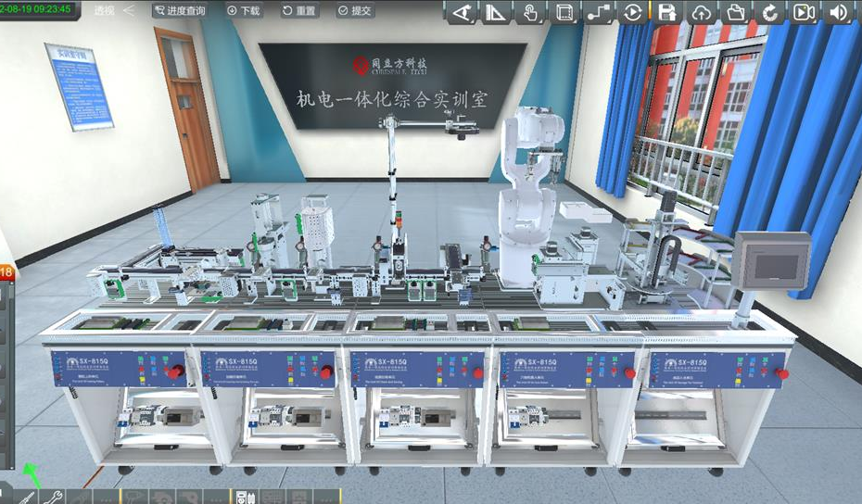Select the wrench tool in bottom toolbar
The width and height of the screenshot is (862, 504).
pos(52,497)
